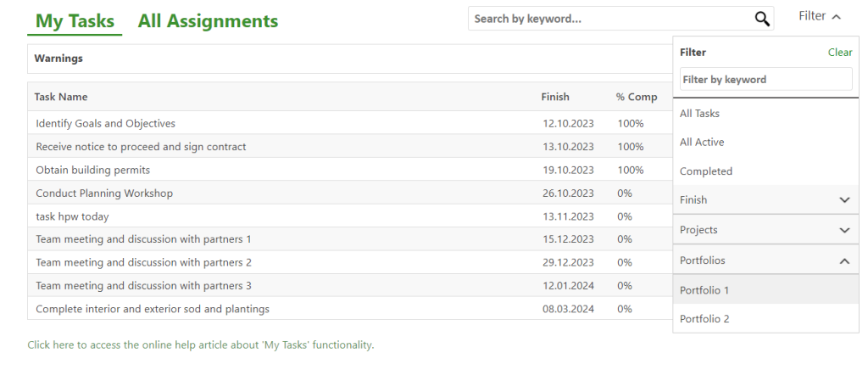Open the Obtain building permits task
Image resolution: width=868 pixels, height=381 pixels.
click(93, 170)
